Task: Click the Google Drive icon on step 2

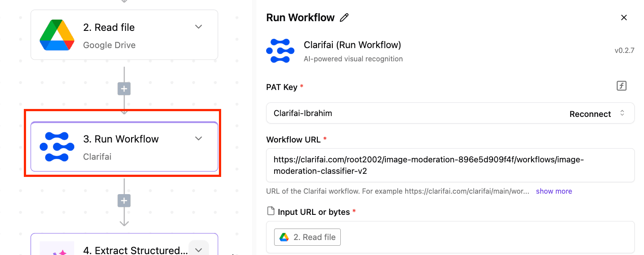Action: pos(56,35)
